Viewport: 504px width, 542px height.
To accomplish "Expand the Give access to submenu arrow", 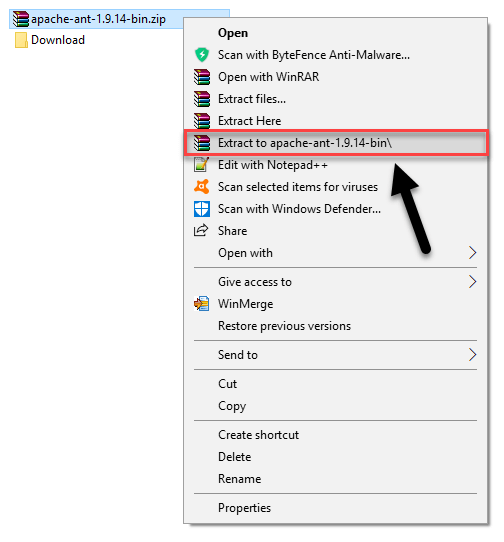I will [x=473, y=282].
